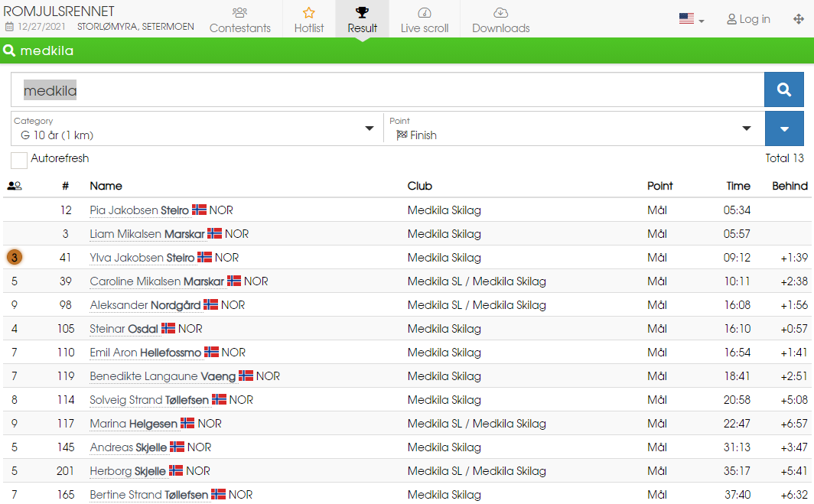Viewport: 814px width, 504px height.
Task: Enable the Autorefresh checkbox
Action: click(19, 160)
